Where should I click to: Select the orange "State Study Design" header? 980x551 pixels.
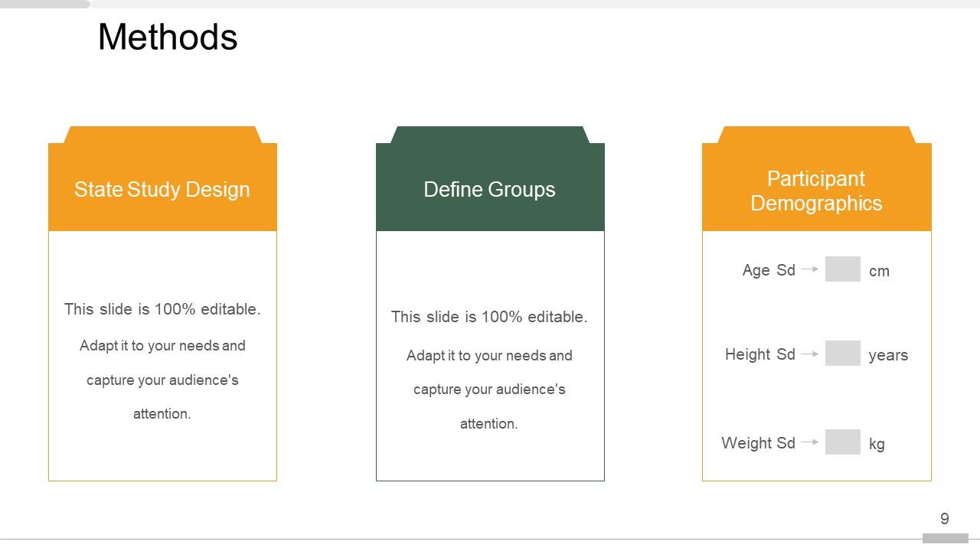(162, 190)
